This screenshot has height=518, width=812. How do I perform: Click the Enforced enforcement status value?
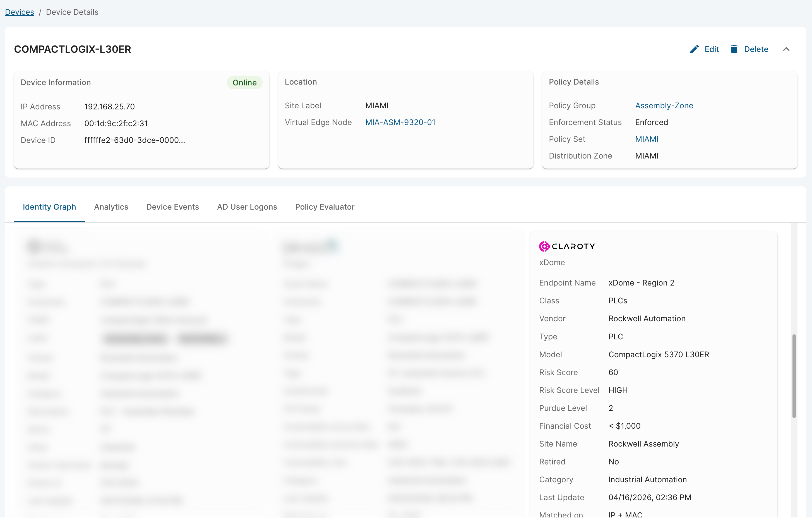pos(652,123)
